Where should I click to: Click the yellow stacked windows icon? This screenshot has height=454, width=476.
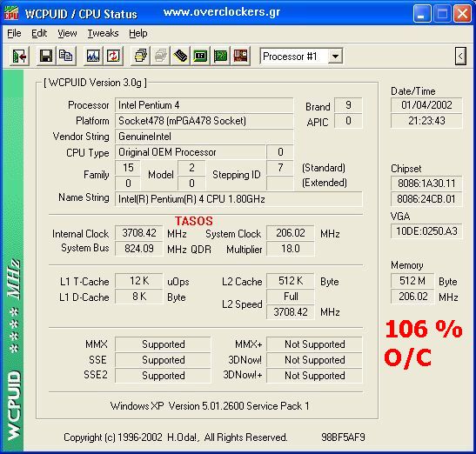(x=140, y=57)
